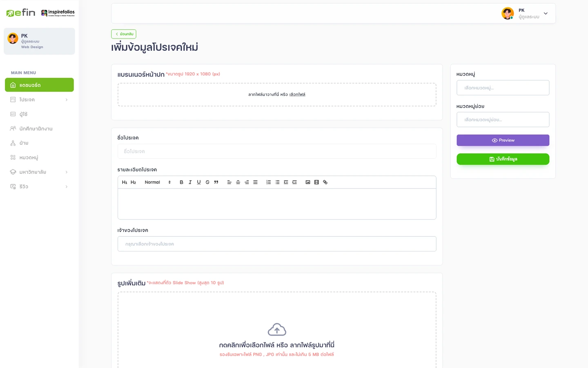Image resolution: width=588 pixels, height=368 pixels.
Task: Open the Normal text size dropdown
Action: [x=158, y=182]
